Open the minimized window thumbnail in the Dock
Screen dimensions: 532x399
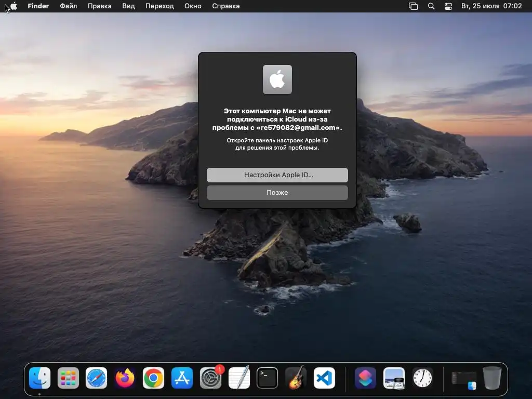464,380
